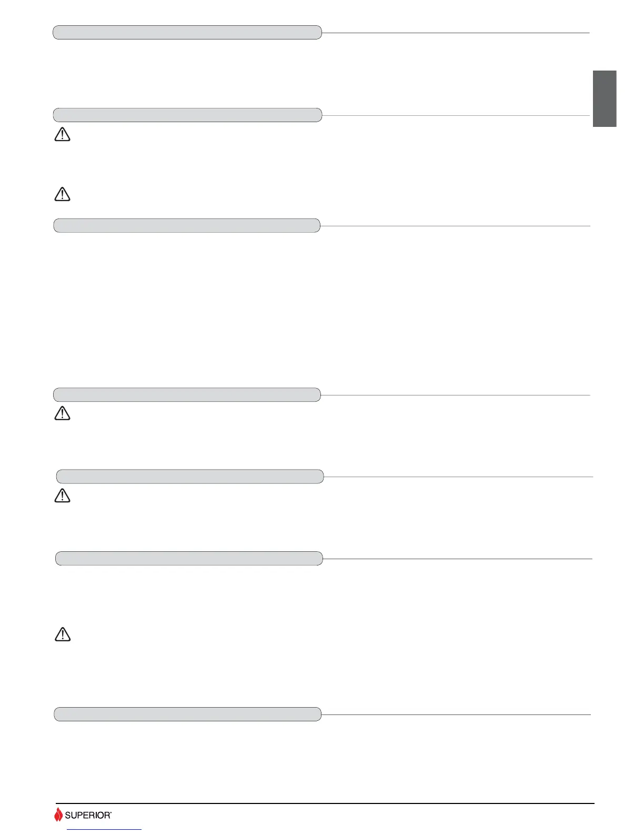Click the fifth gray section header bar
Viewport: 644px width, 834px height.
tap(189, 476)
